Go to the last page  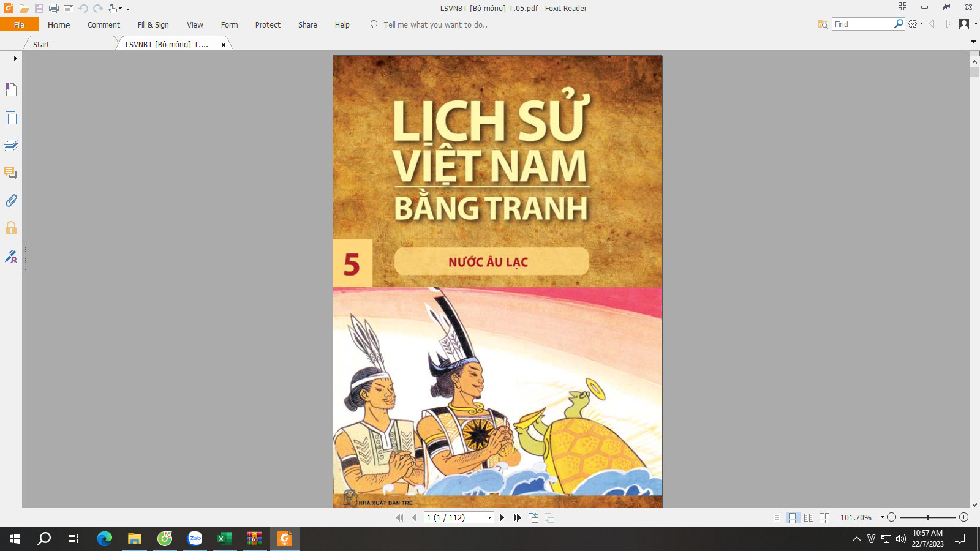(518, 518)
